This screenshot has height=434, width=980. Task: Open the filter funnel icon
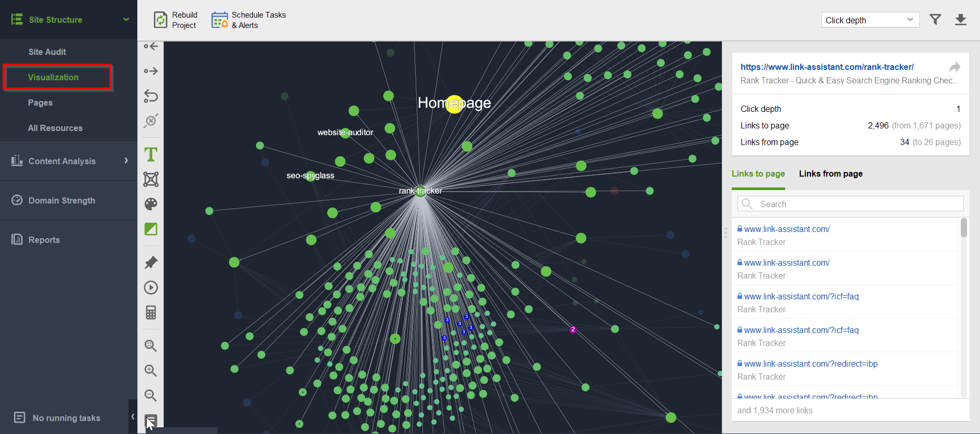coord(935,20)
